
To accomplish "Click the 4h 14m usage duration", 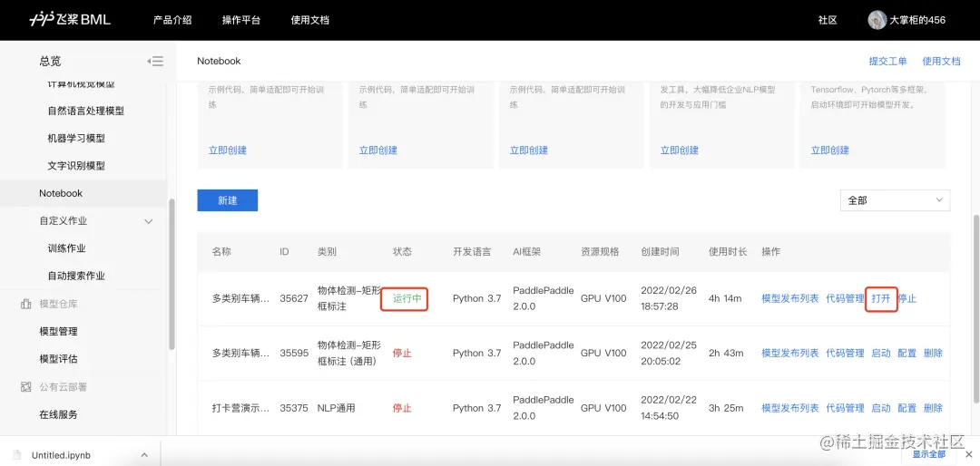I will [x=725, y=298].
